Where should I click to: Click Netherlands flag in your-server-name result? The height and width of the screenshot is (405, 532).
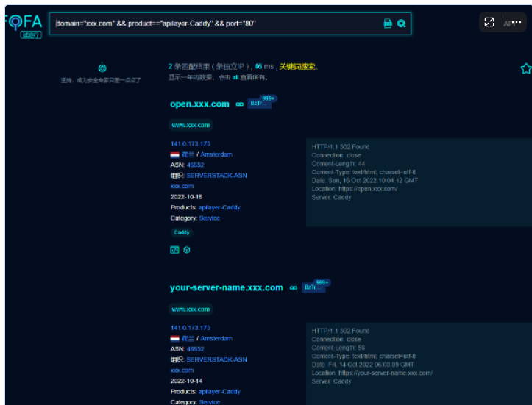point(174,339)
